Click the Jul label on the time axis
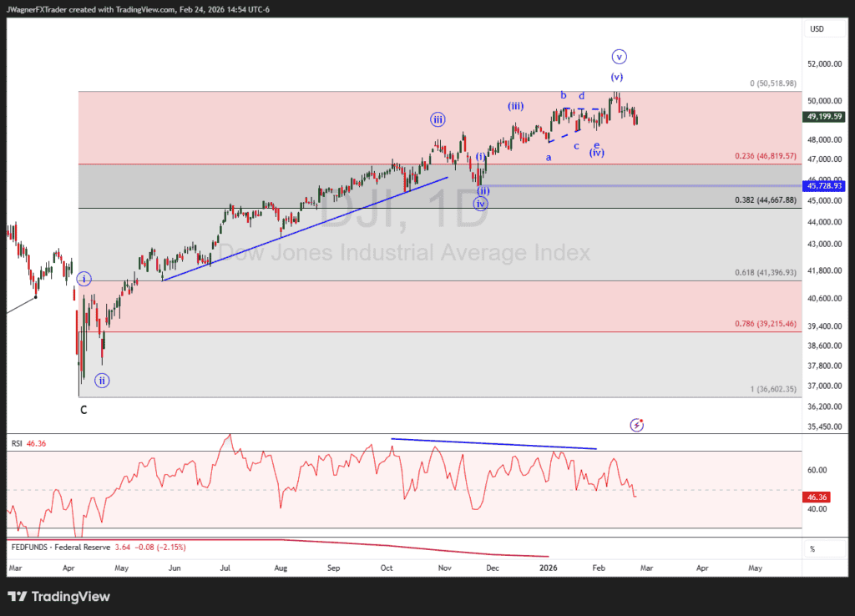The image size is (855, 616). tap(225, 568)
